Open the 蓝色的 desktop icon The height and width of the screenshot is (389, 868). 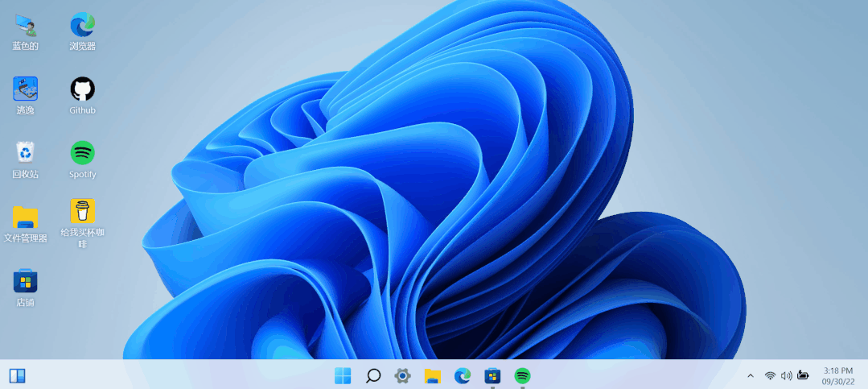[25, 26]
